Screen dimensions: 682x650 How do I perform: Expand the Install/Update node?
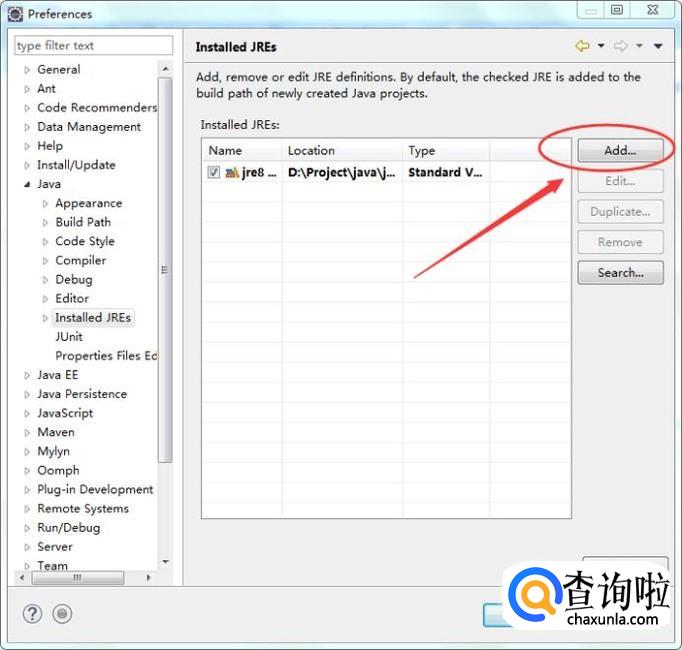coord(27,166)
